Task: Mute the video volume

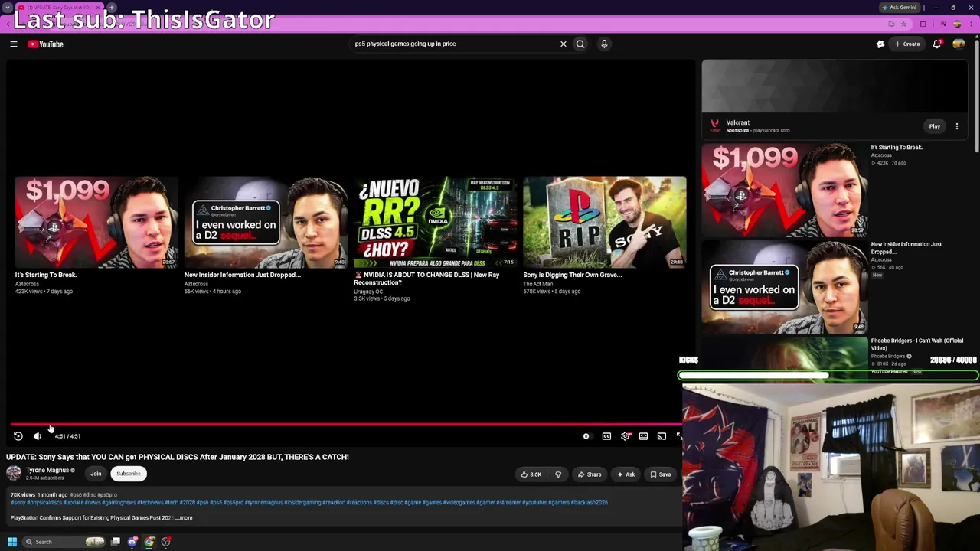Action: click(38, 436)
